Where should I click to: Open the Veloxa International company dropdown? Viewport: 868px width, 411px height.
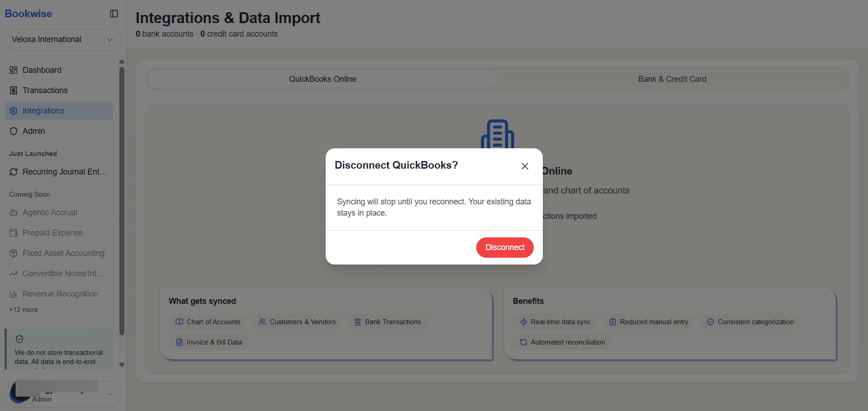point(63,39)
